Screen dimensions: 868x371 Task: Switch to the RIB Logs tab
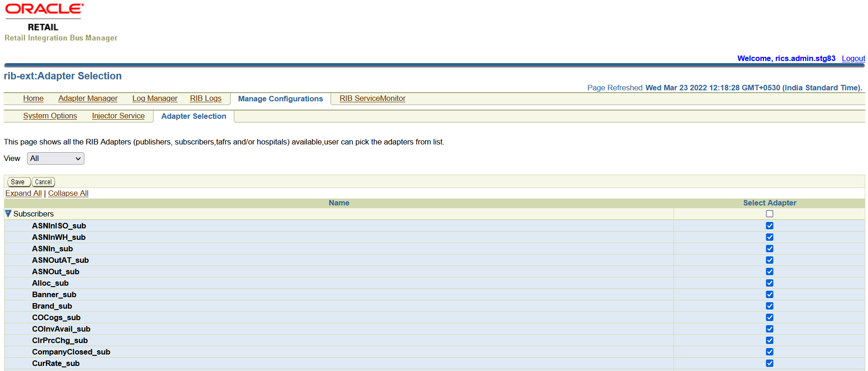(206, 99)
